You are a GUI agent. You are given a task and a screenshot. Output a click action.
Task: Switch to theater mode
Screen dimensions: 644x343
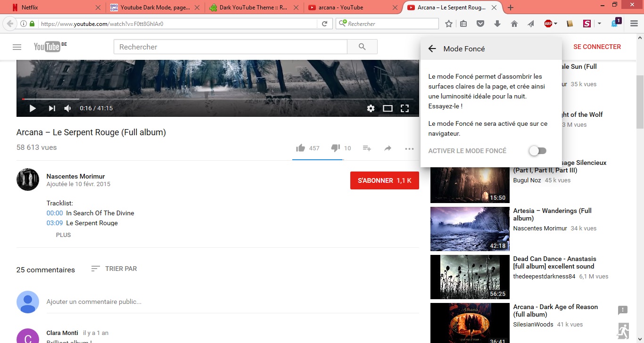388,108
